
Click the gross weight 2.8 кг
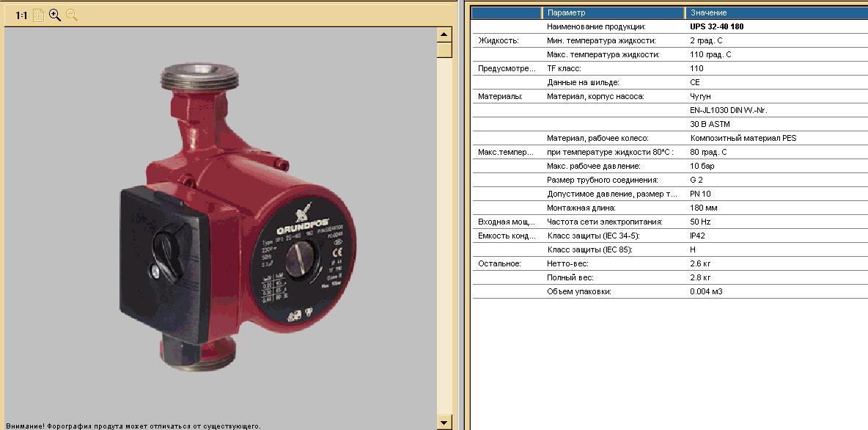pos(700,277)
